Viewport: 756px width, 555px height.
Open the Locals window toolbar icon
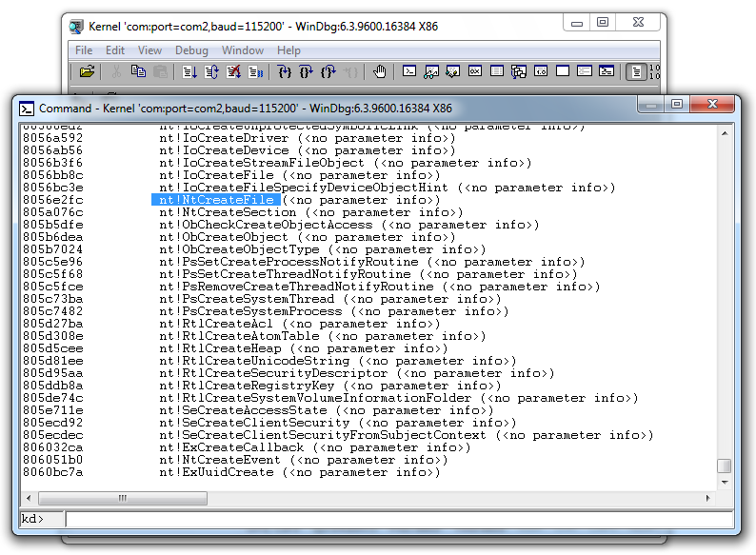tap(452, 71)
